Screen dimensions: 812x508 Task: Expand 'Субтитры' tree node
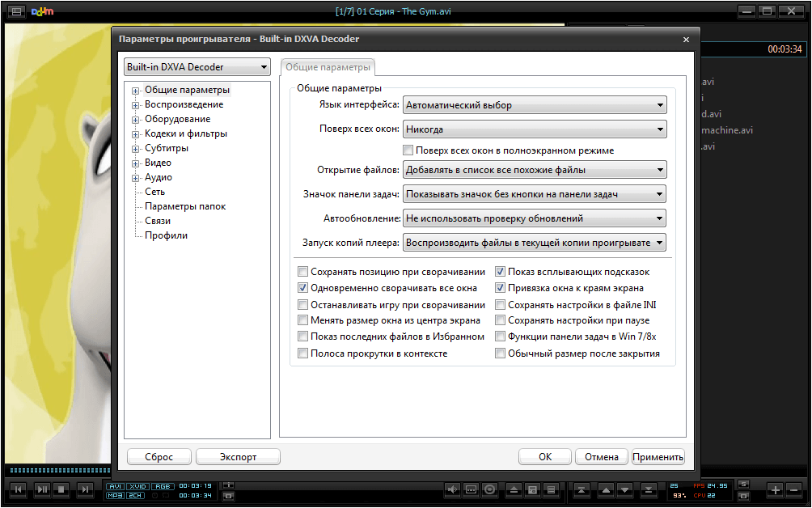point(136,149)
